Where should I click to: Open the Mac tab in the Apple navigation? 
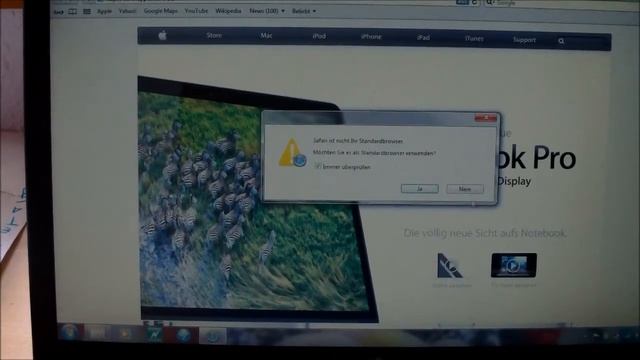[x=266, y=36]
